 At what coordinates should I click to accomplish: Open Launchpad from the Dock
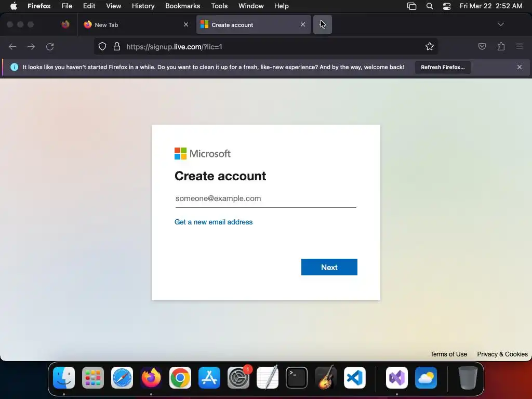click(x=93, y=378)
